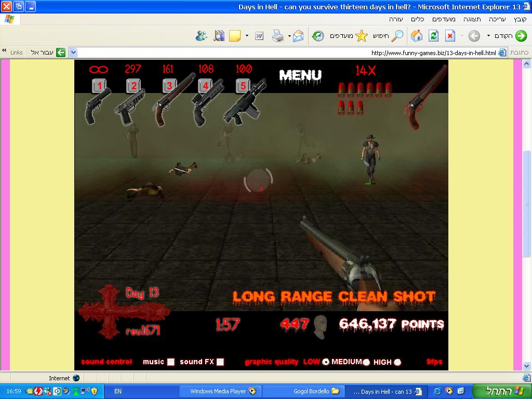The width and height of the screenshot is (532, 399).
Task: Expand the Mail button dropdown arrow
Action: tap(289, 36)
